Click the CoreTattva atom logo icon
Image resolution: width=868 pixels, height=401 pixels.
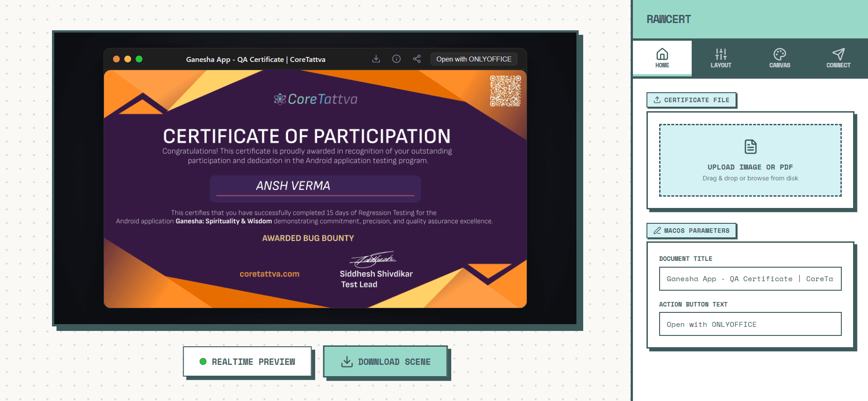click(280, 99)
